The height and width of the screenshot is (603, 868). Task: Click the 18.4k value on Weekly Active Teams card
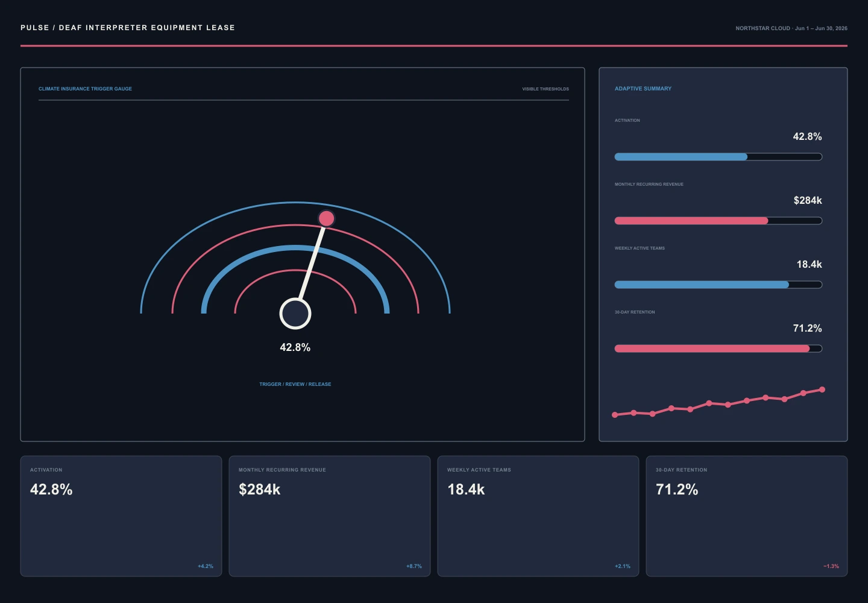[466, 490]
